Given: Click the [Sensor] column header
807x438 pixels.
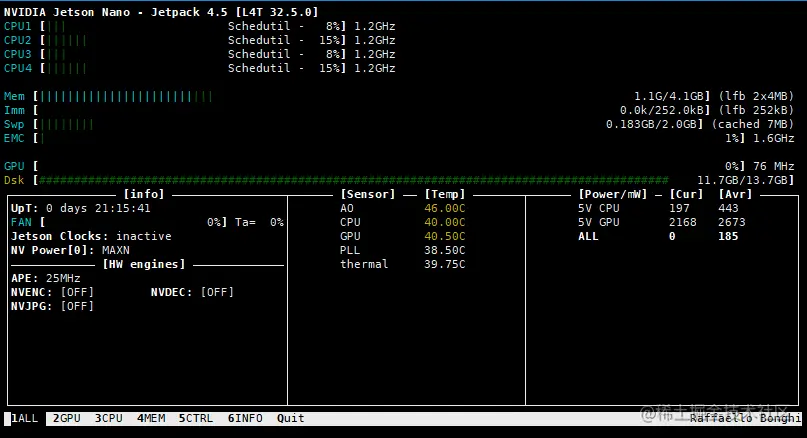Looking at the screenshot, I should 368,194.
